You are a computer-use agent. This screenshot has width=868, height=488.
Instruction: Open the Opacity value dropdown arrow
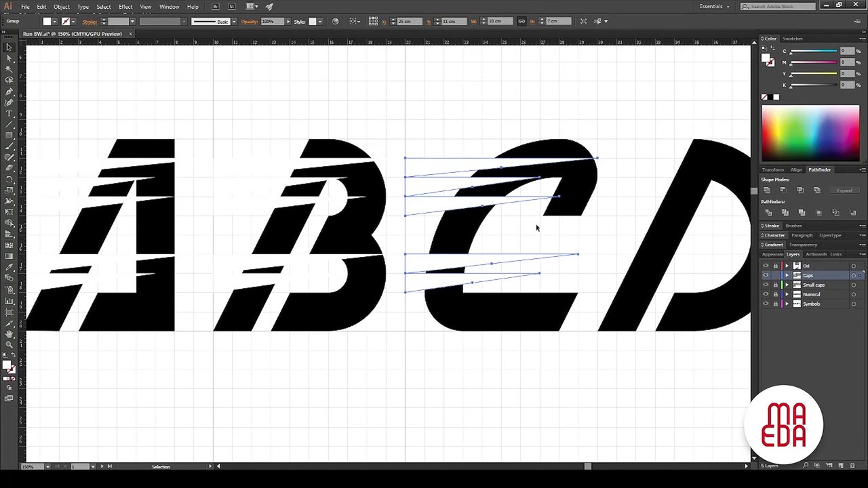coord(288,22)
